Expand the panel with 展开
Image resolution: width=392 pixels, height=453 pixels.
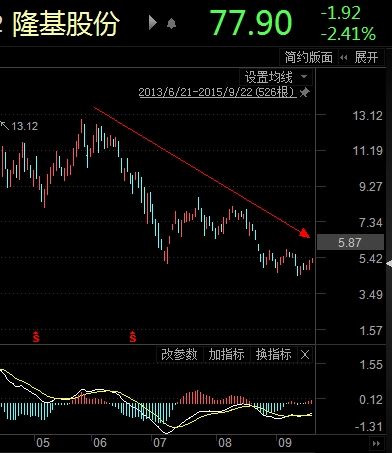[x=366, y=57]
